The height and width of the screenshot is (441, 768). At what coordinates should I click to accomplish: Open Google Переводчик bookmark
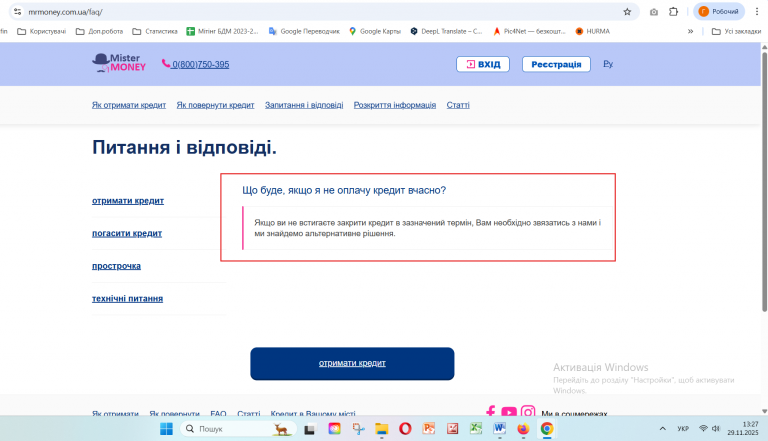[304, 31]
